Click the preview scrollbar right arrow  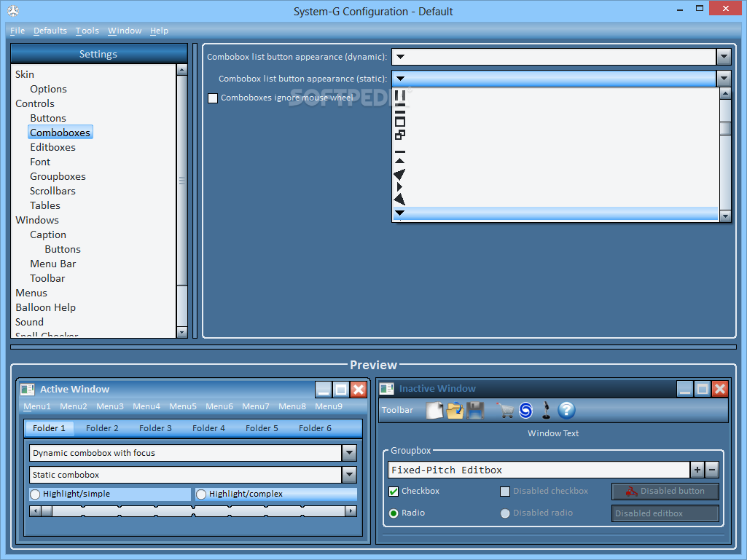click(x=351, y=511)
